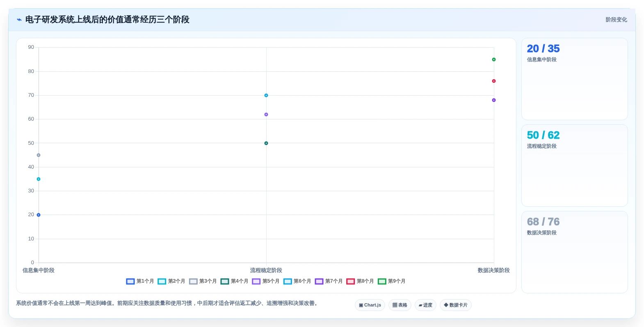Click the teal data point at value 50
The width and height of the screenshot is (644, 327).
pyautogui.click(x=266, y=143)
